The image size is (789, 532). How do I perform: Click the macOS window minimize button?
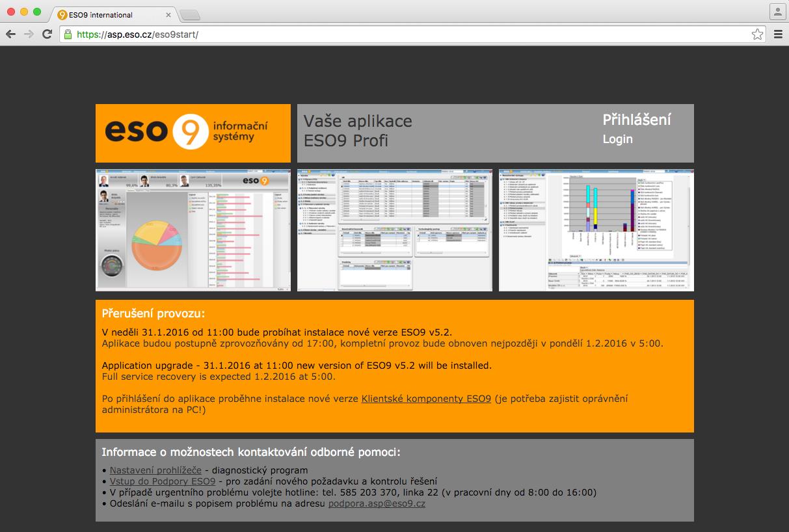[x=24, y=12]
